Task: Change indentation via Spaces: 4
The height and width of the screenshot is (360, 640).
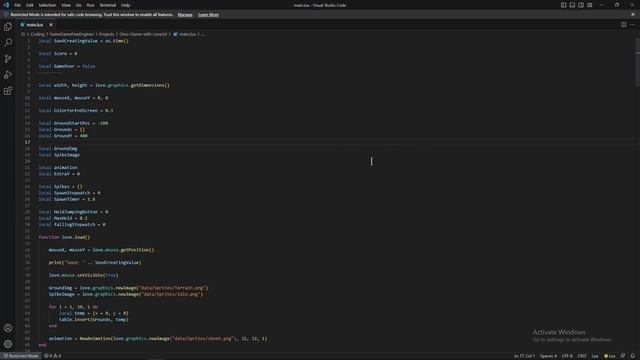Action: pyautogui.click(x=548, y=356)
